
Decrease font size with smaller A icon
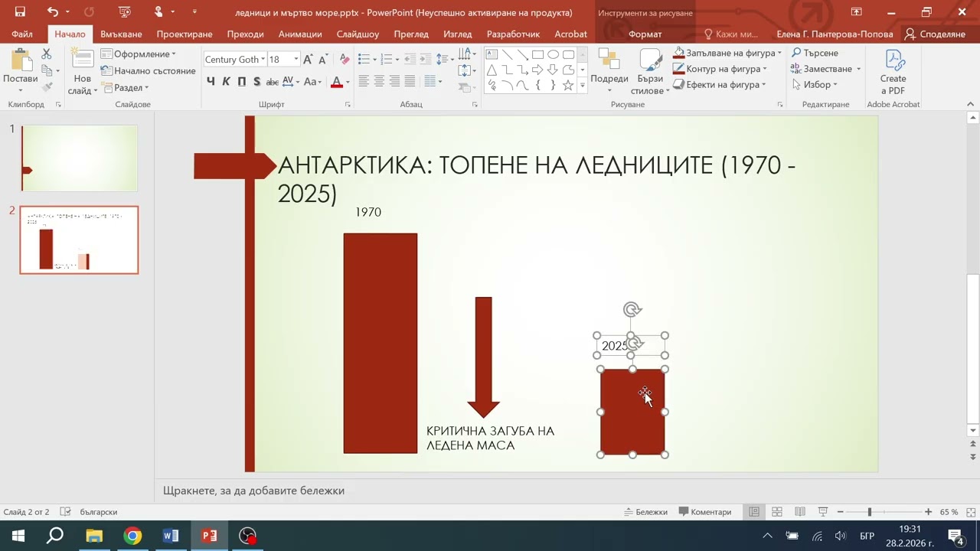(323, 60)
